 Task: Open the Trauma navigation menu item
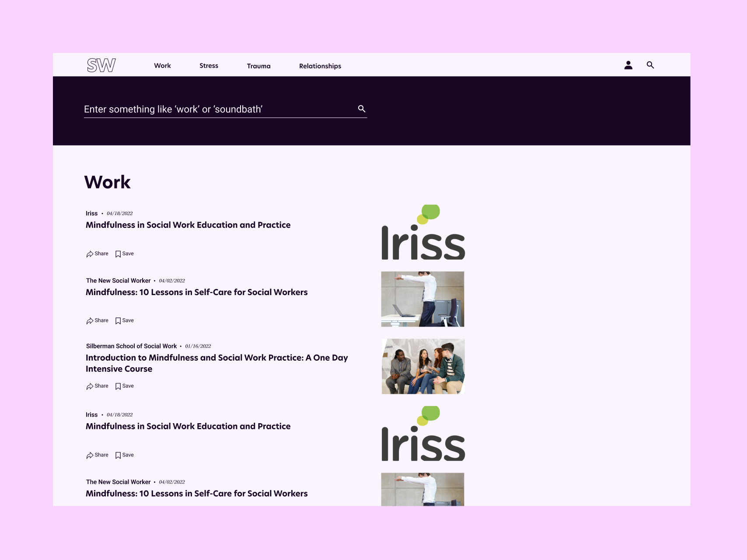(x=258, y=66)
